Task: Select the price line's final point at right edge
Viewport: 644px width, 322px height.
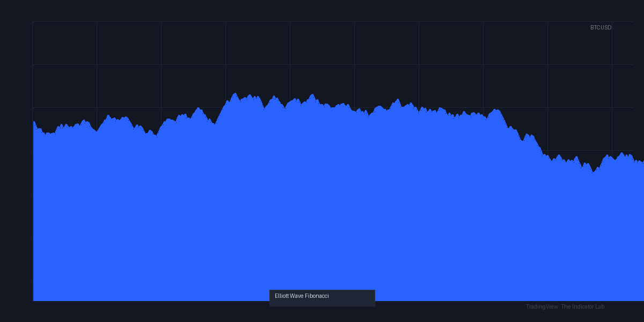Action: 642,162
